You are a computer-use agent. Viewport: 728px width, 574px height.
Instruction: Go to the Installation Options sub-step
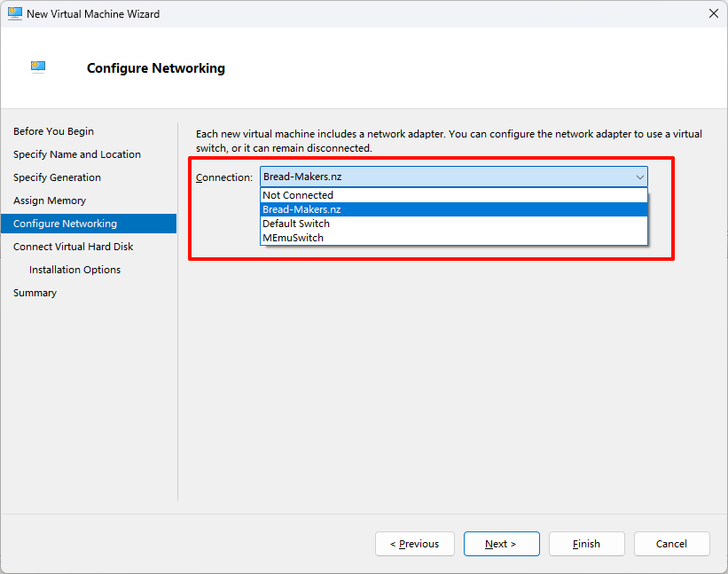point(74,270)
